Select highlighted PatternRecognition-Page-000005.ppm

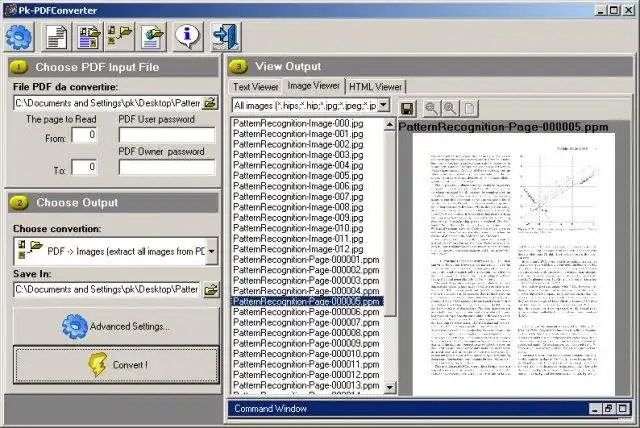coord(307,302)
